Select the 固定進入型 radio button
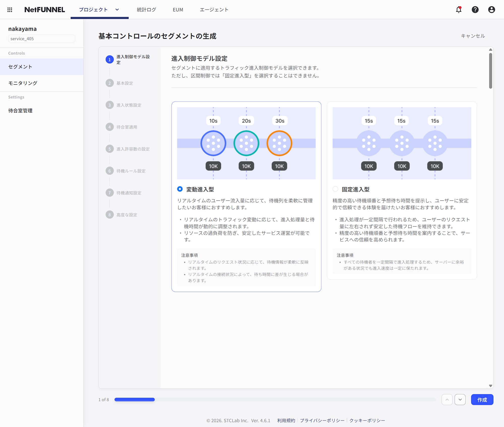Image resolution: width=504 pixels, height=427 pixels. [335, 189]
